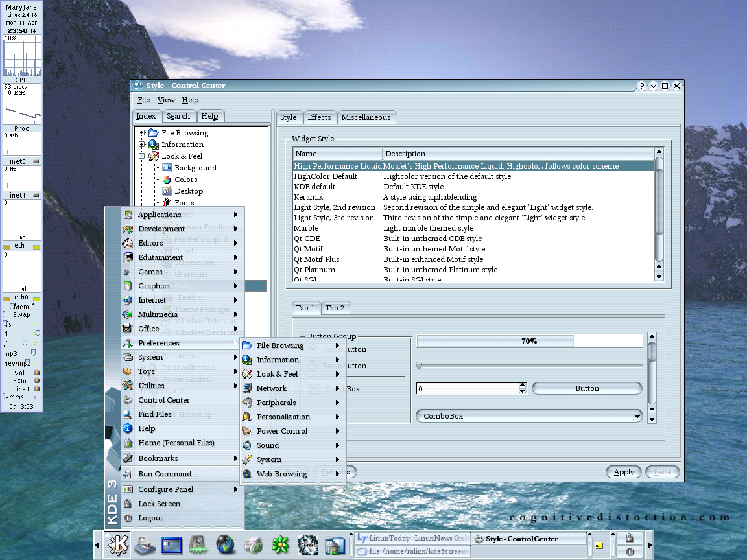Collapse the Look & Feel tree node

point(142,156)
